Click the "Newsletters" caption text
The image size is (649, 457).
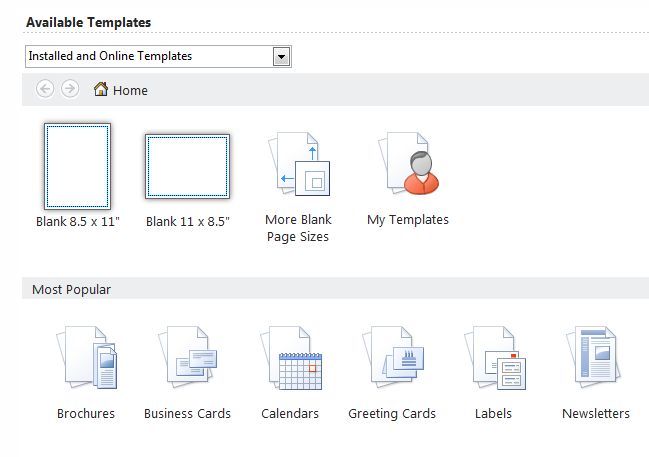click(596, 413)
